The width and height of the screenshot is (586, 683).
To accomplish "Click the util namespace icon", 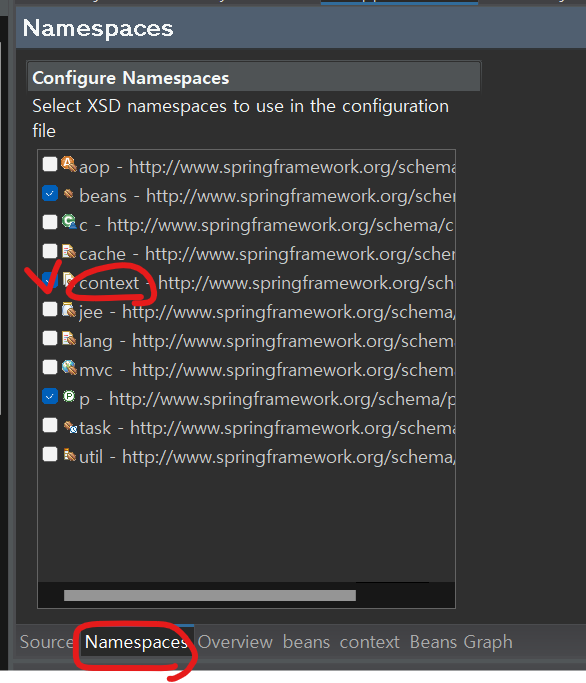I will [69, 455].
